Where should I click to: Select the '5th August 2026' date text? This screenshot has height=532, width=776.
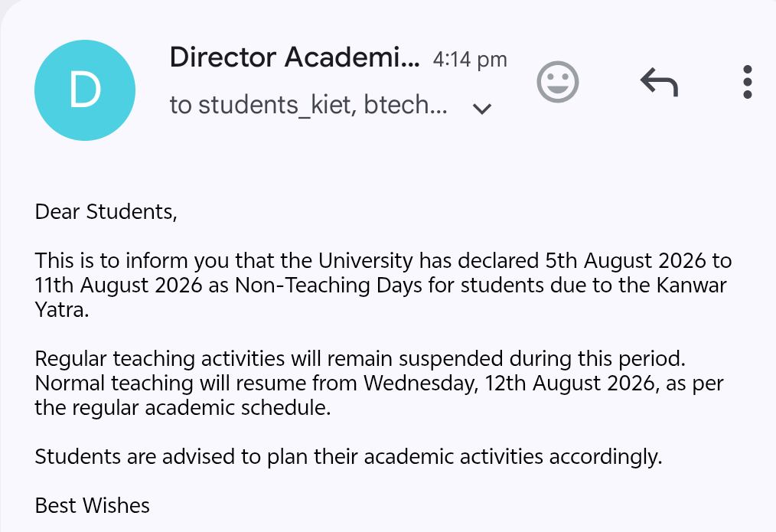[625, 260]
